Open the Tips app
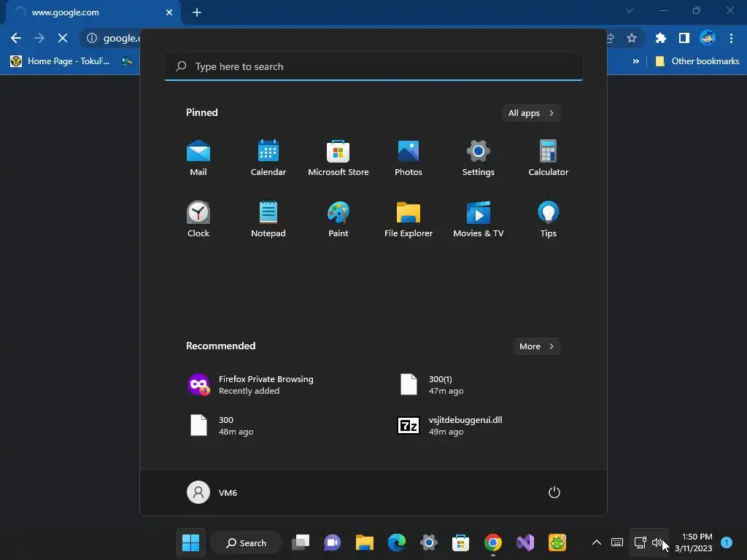This screenshot has height=560, width=747. tap(549, 219)
